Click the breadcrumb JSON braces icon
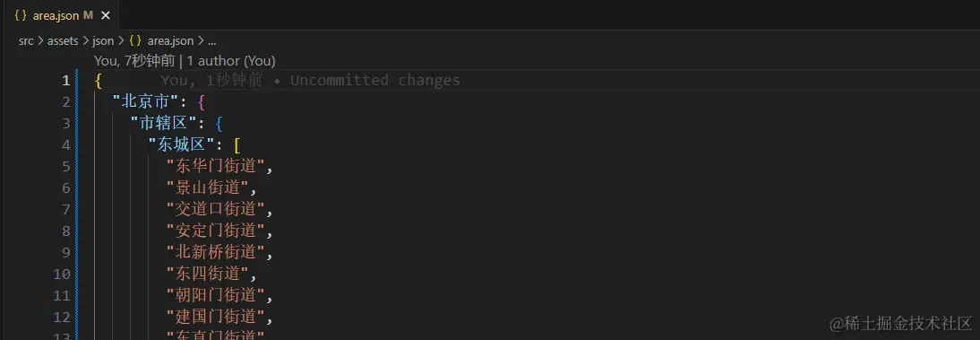 (x=135, y=40)
